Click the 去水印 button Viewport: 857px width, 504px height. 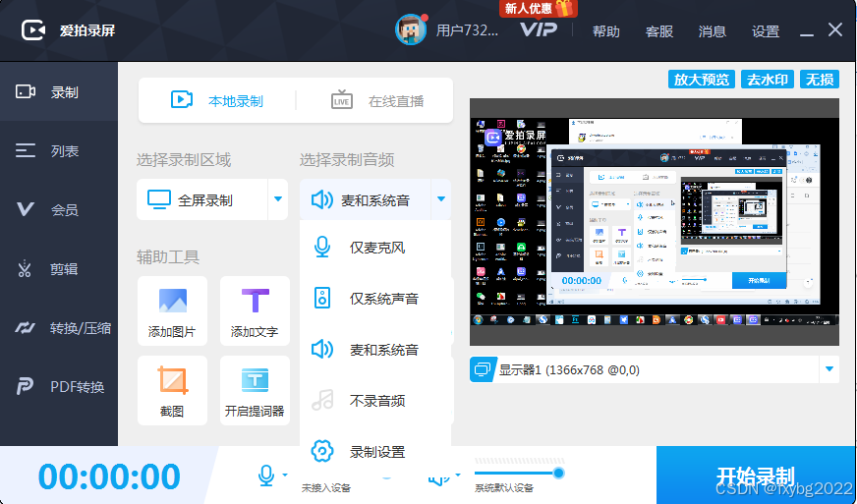point(767,80)
